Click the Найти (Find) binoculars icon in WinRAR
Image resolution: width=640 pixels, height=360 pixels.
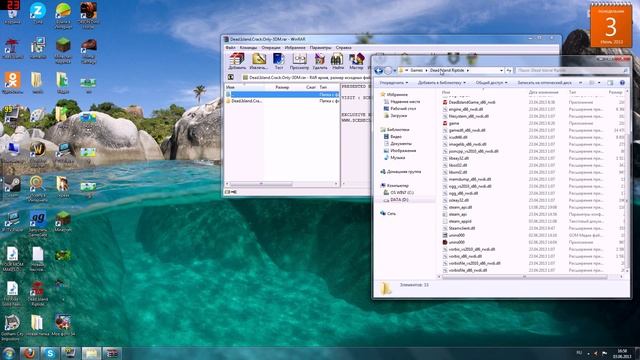(338, 61)
